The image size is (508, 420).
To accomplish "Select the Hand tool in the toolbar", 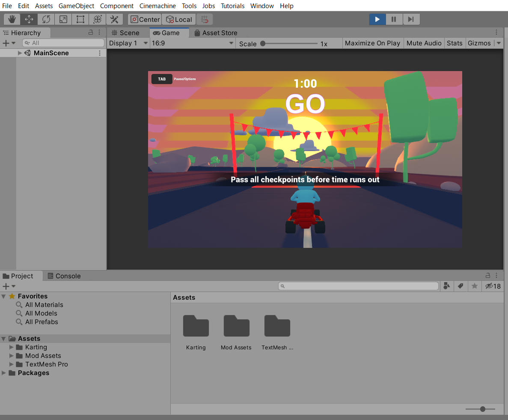I will click(x=12, y=19).
